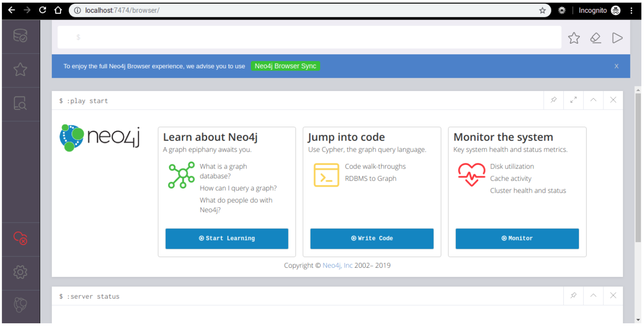This screenshot has width=644, height=326.
Task: Dismiss the Browser Sync banner
Action: click(x=616, y=66)
